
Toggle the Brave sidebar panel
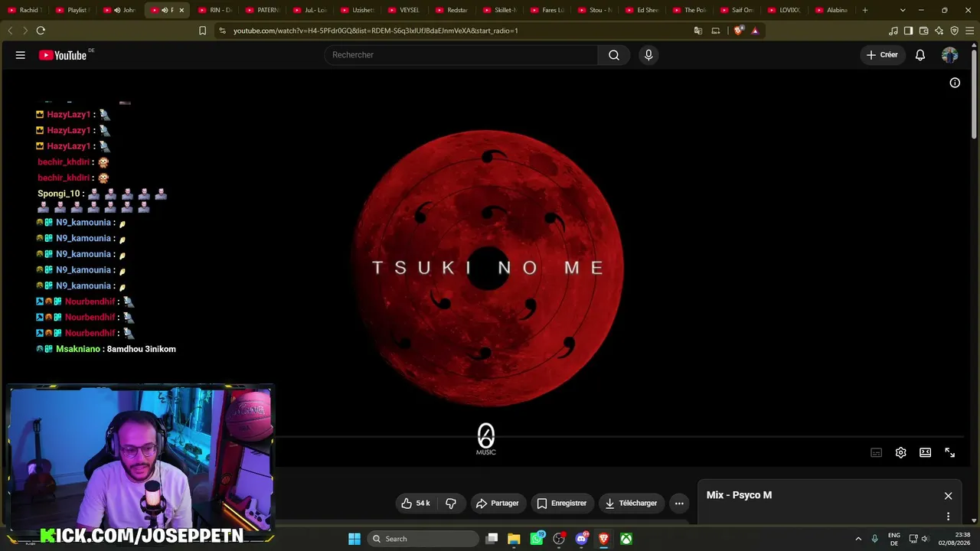pyautogui.click(x=908, y=31)
